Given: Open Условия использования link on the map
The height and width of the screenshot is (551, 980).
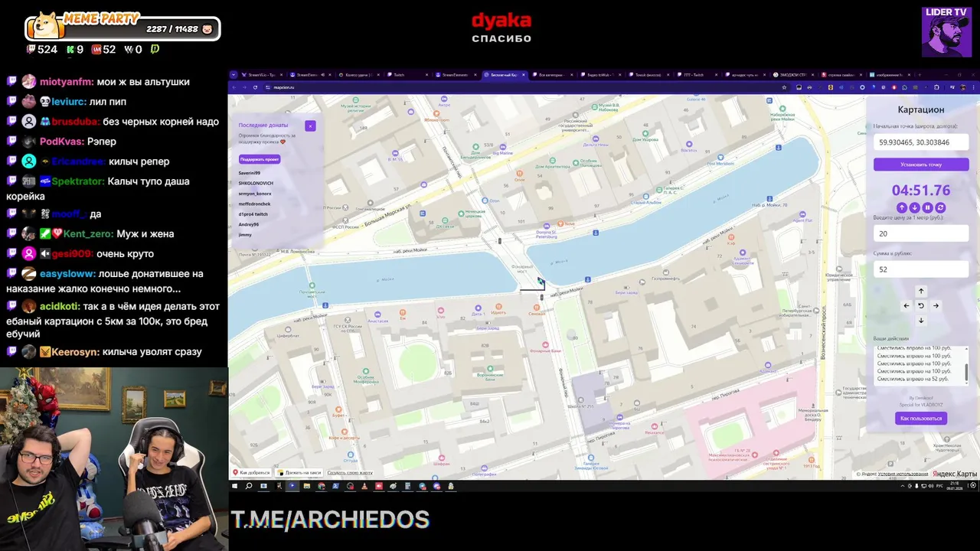Looking at the screenshot, I should pos(903,474).
